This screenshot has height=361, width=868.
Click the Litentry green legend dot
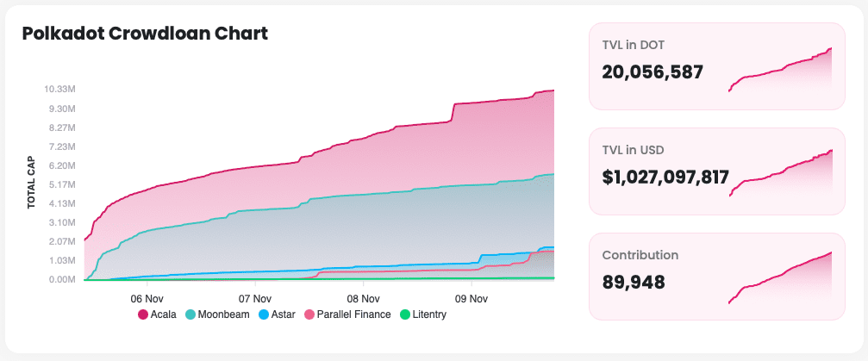406,314
